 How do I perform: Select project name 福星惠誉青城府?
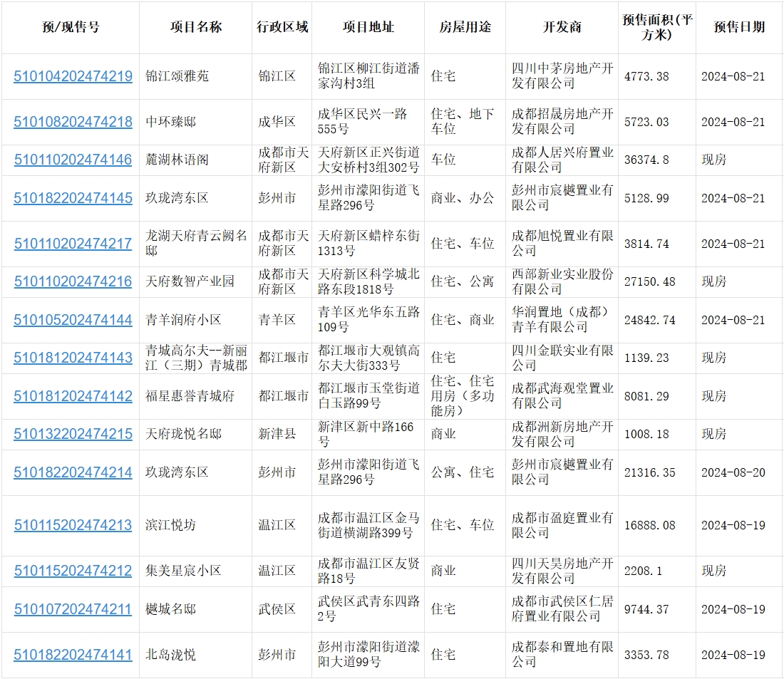tap(190, 397)
